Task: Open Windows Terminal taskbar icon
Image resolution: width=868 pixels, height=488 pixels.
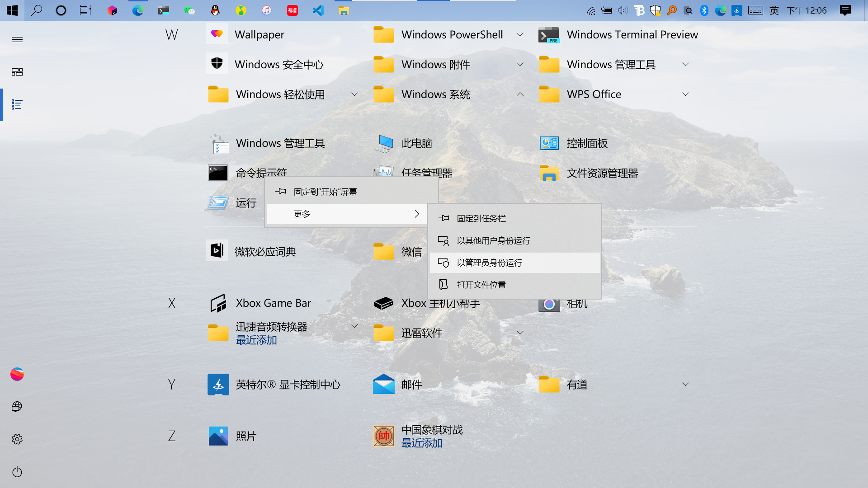Action: (x=164, y=10)
